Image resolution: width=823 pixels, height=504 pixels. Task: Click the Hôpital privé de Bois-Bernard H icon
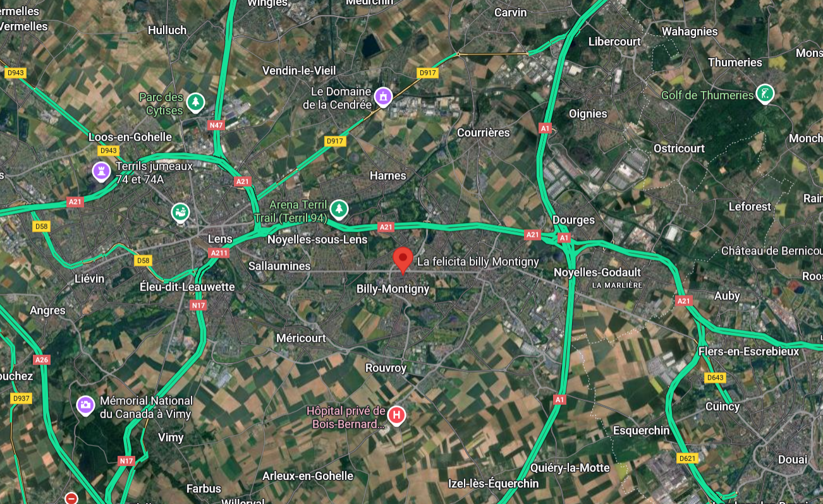point(396,416)
